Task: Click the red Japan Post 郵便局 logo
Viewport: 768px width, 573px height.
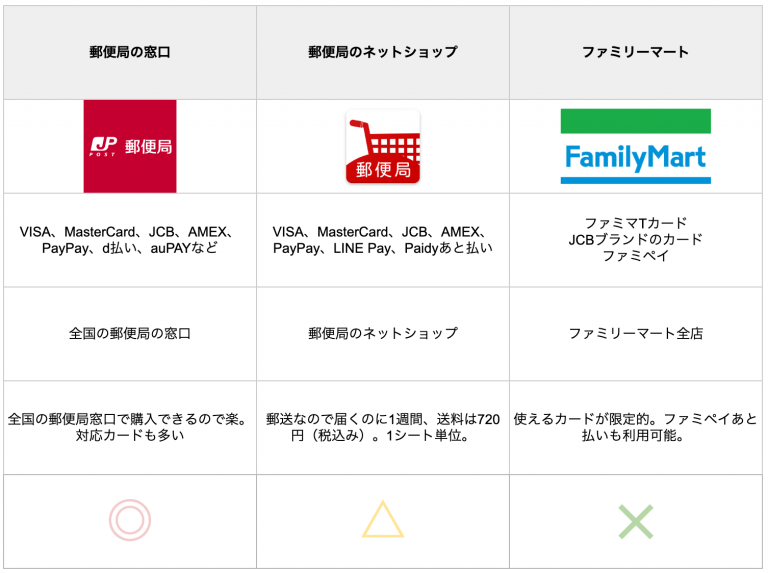Action: (x=130, y=146)
